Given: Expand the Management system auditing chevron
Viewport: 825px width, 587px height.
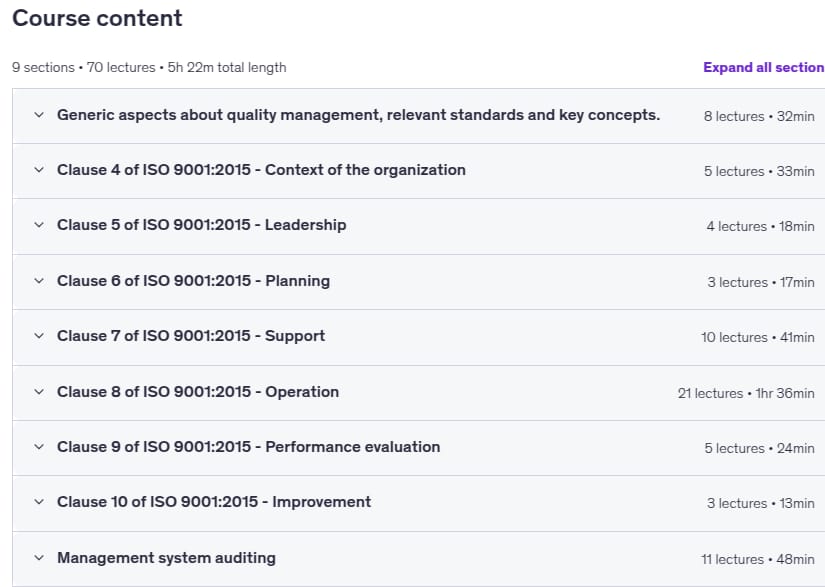Looking at the screenshot, I should click(39, 558).
